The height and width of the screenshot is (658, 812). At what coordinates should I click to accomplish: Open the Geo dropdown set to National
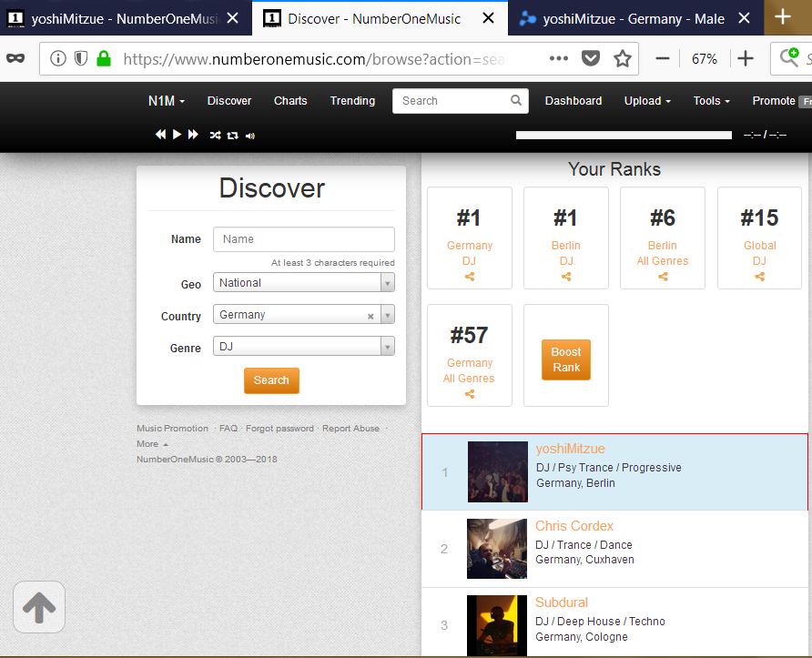coord(304,283)
